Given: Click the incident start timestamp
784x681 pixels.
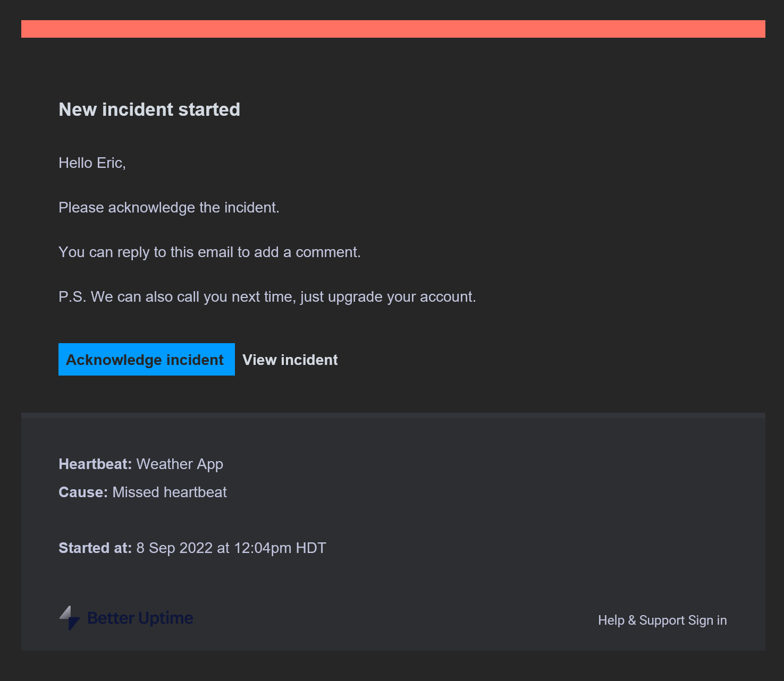Looking at the screenshot, I should point(231,548).
